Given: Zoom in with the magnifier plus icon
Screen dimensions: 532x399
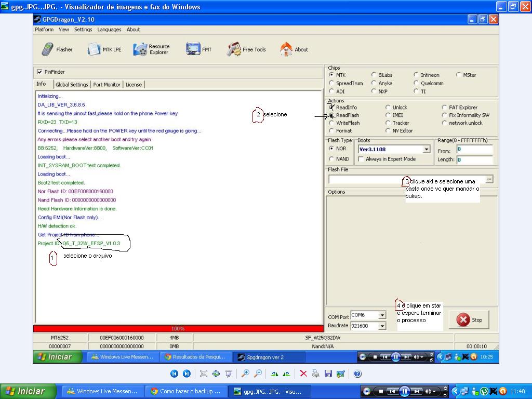Looking at the screenshot, I should coord(245,374).
